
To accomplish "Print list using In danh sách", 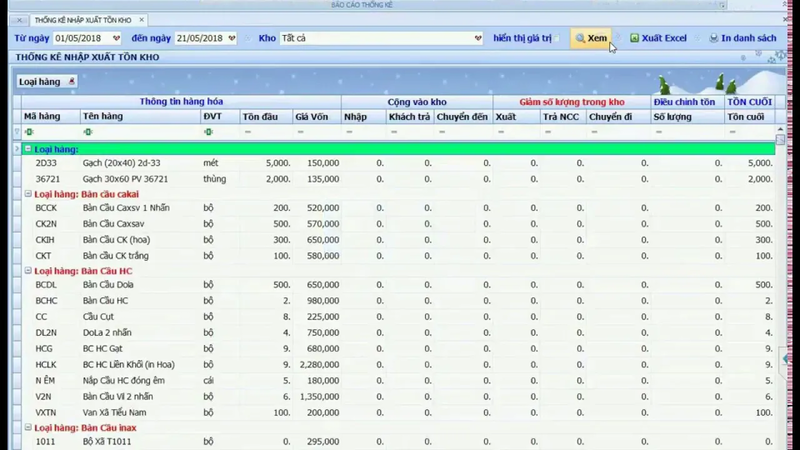I will point(742,38).
